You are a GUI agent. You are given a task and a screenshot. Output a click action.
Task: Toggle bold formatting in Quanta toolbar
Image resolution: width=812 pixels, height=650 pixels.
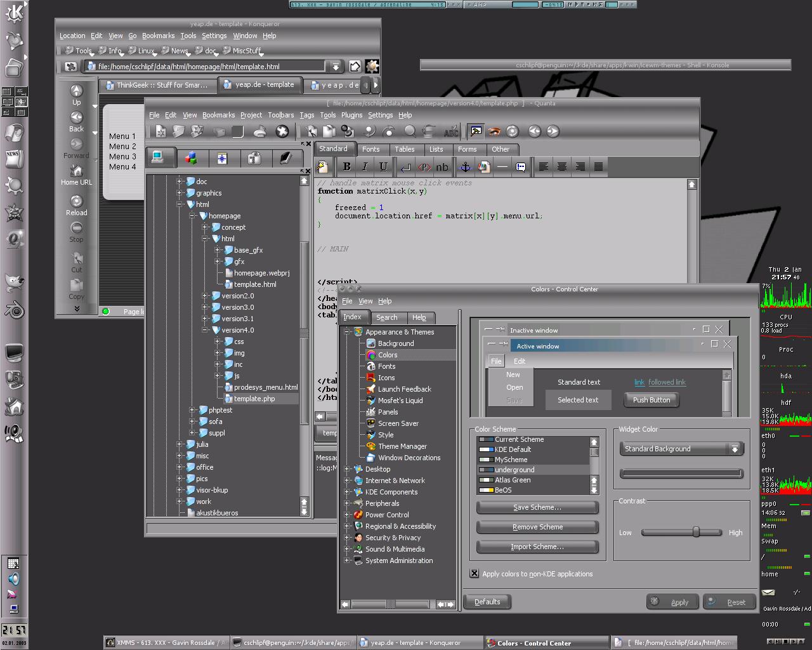pyautogui.click(x=346, y=167)
